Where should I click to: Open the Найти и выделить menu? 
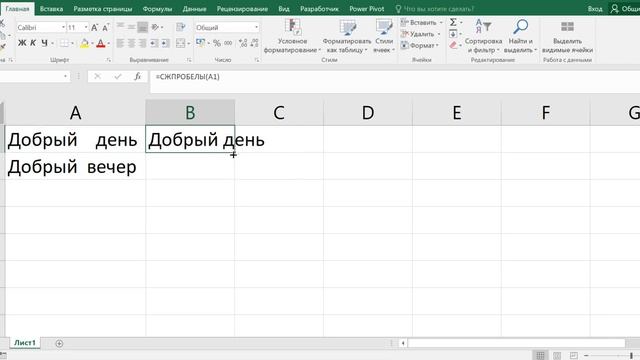click(520, 36)
